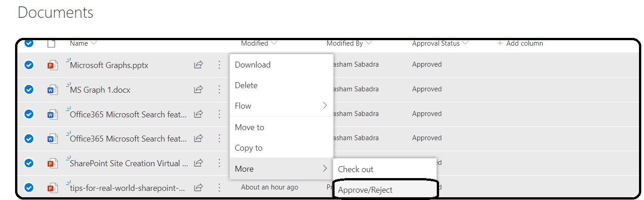Select Approve/Reject in the submenu
Viewport: 644px width, 200px height.
coord(385,189)
